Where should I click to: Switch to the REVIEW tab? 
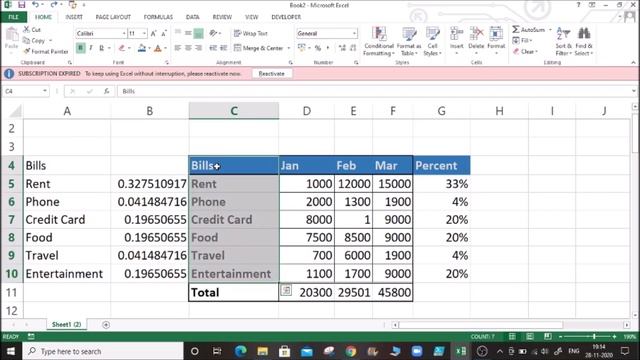coord(222,17)
